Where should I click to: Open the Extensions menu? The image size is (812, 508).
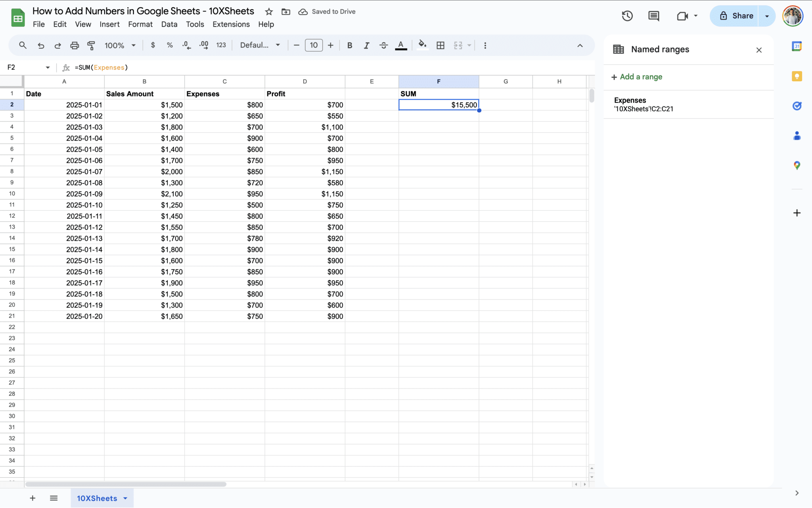pos(231,24)
